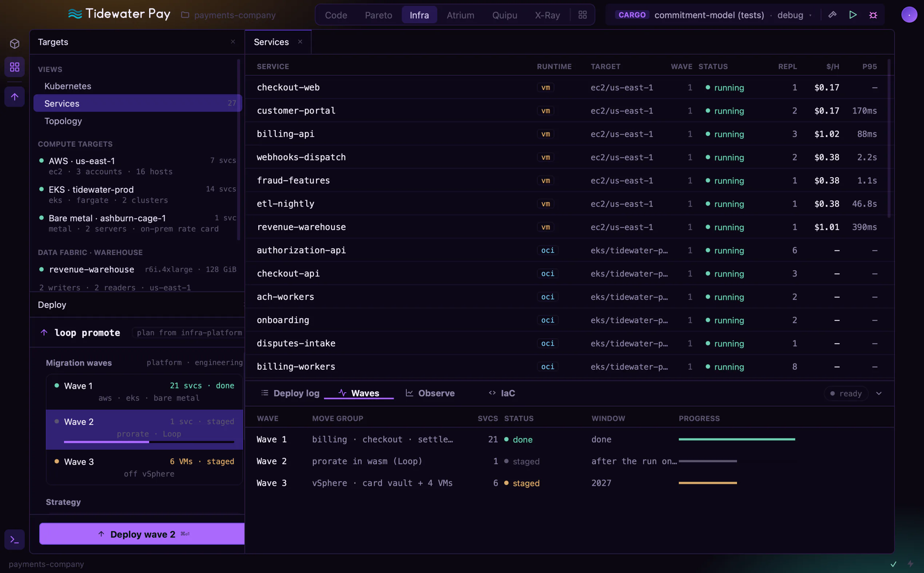Switch to the Pareto tab
Image resolution: width=924 pixels, height=573 pixels.
click(x=378, y=15)
